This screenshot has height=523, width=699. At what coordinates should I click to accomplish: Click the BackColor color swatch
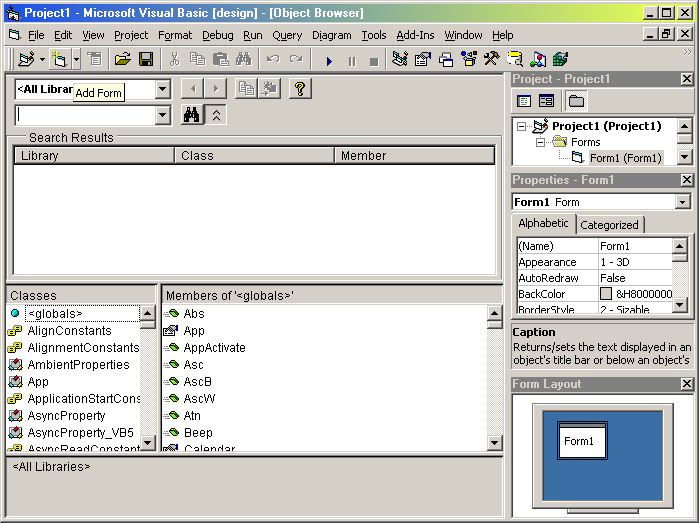(606, 293)
